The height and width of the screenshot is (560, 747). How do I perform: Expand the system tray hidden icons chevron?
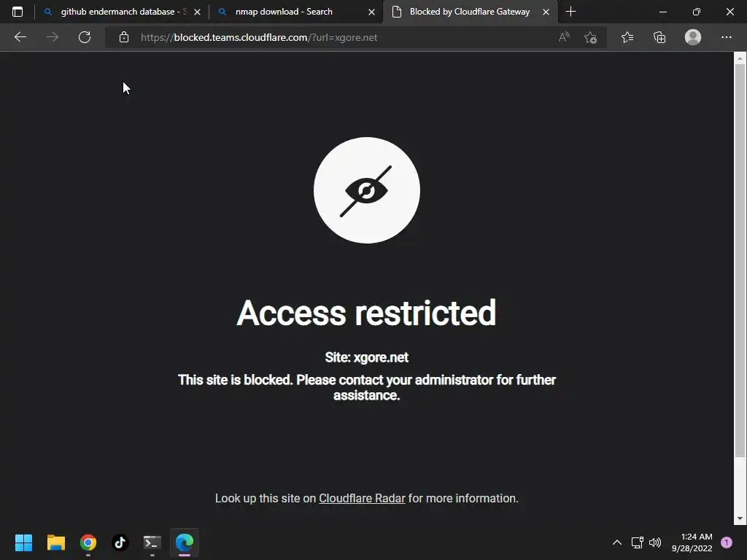point(617,542)
